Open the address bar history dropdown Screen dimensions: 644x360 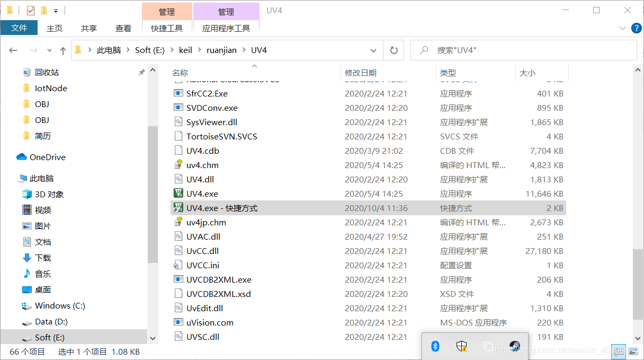click(373, 50)
